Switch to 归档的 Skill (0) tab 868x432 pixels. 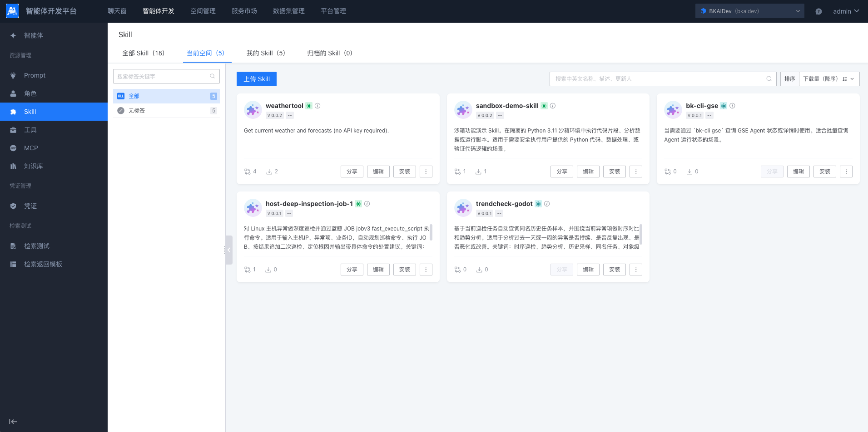tap(330, 53)
